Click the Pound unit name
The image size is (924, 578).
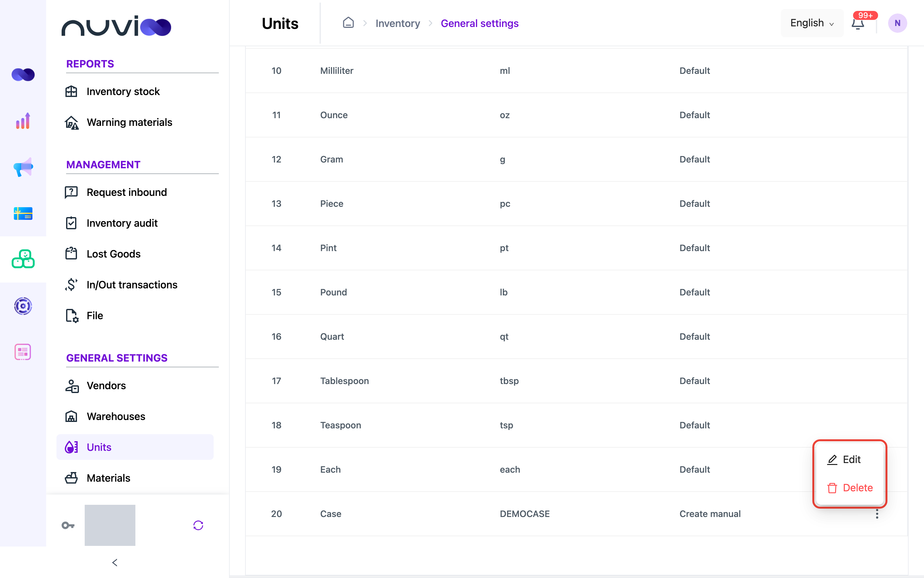pyautogui.click(x=333, y=292)
